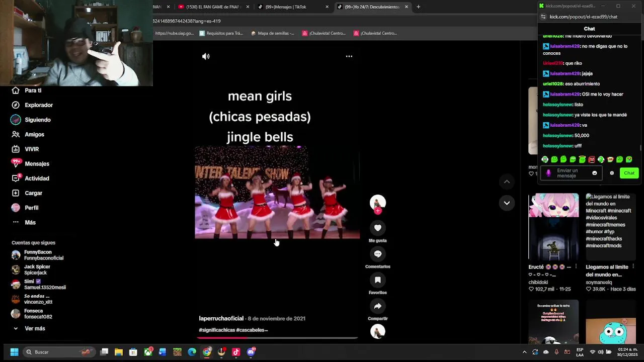Click the taskbar Buscar search box

click(58, 352)
